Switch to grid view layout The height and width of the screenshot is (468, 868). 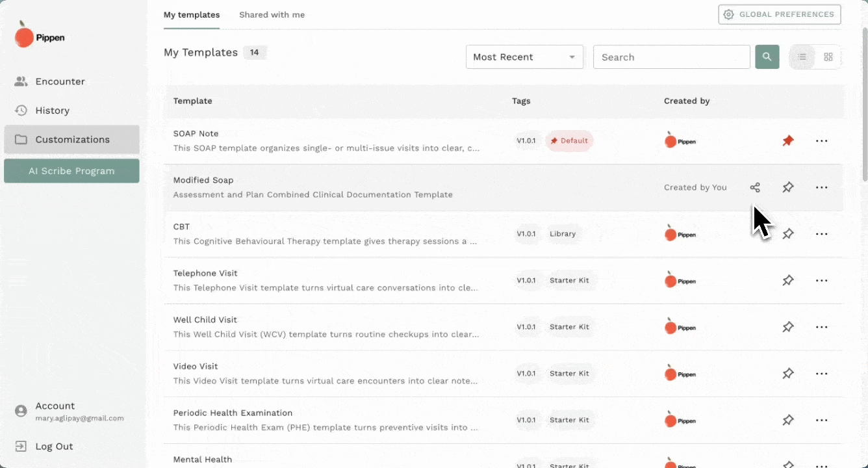point(828,57)
